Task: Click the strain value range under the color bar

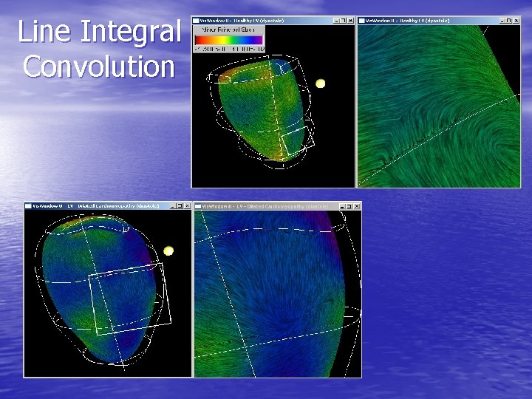Action: coord(229,50)
